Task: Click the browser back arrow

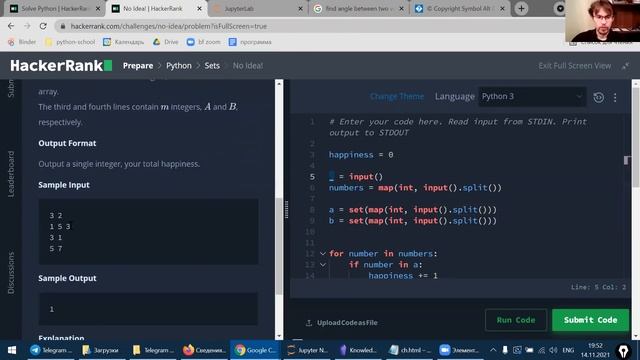Action: 11,26
